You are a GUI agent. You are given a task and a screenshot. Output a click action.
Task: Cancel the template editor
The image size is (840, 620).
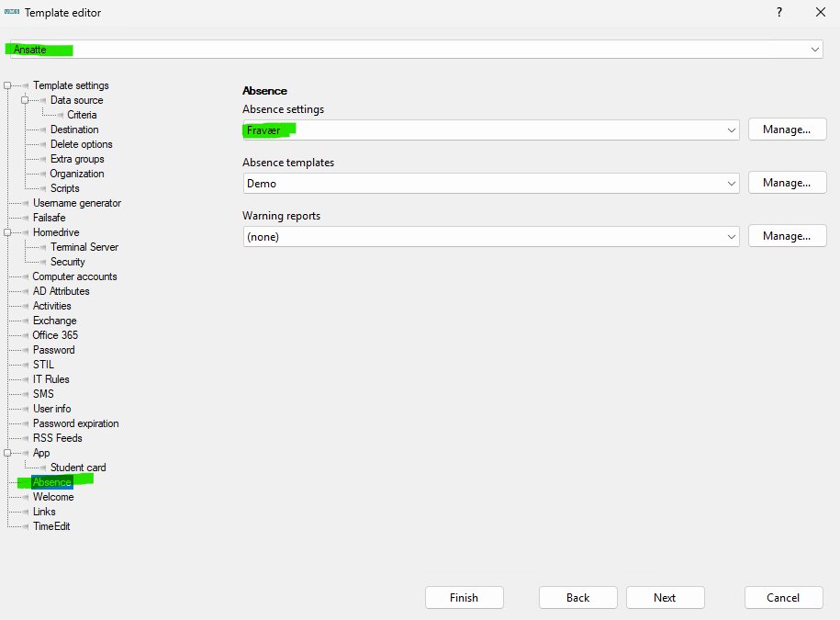[x=783, y=597]
